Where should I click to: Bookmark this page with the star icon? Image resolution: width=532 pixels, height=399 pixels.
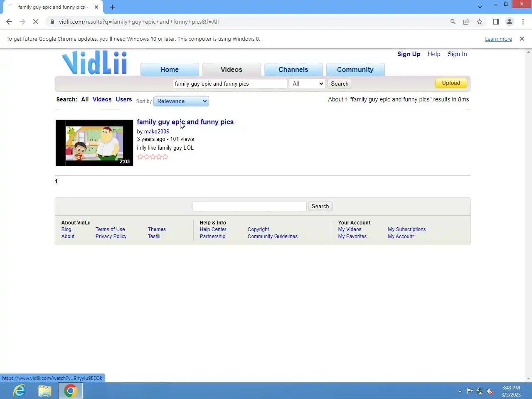click(480, 22)
